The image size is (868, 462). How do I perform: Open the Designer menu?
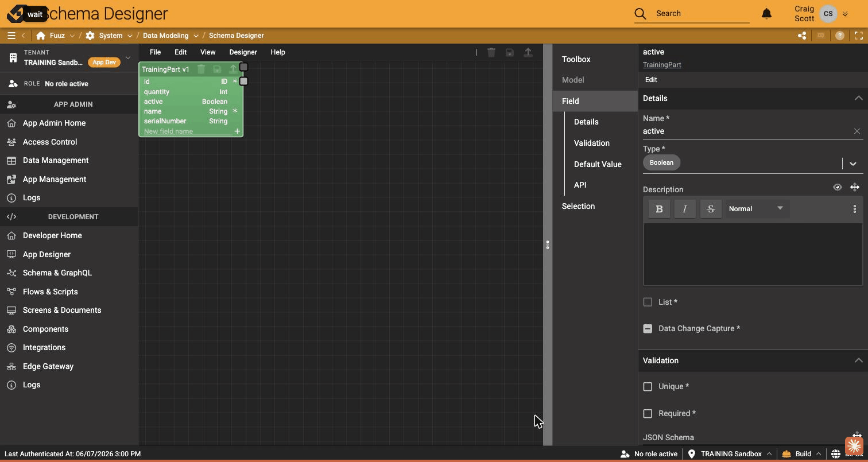[243, 52]
